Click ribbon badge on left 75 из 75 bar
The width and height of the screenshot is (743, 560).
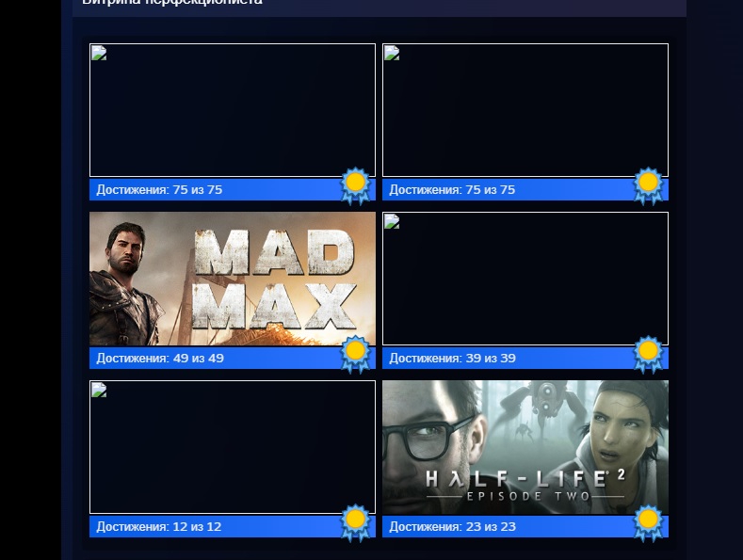coord(355,185)
